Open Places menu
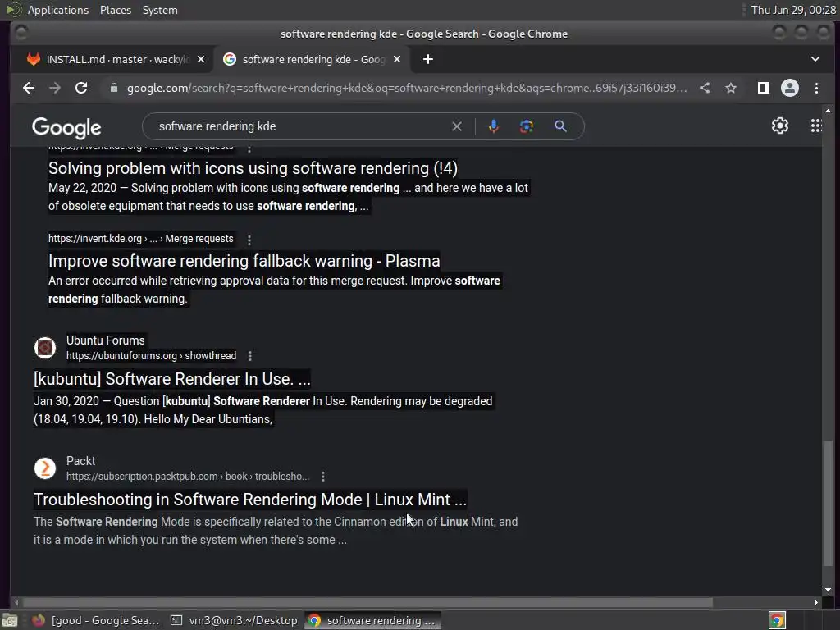The width and height of the screenshot is (840, 630). coord(115,10)
